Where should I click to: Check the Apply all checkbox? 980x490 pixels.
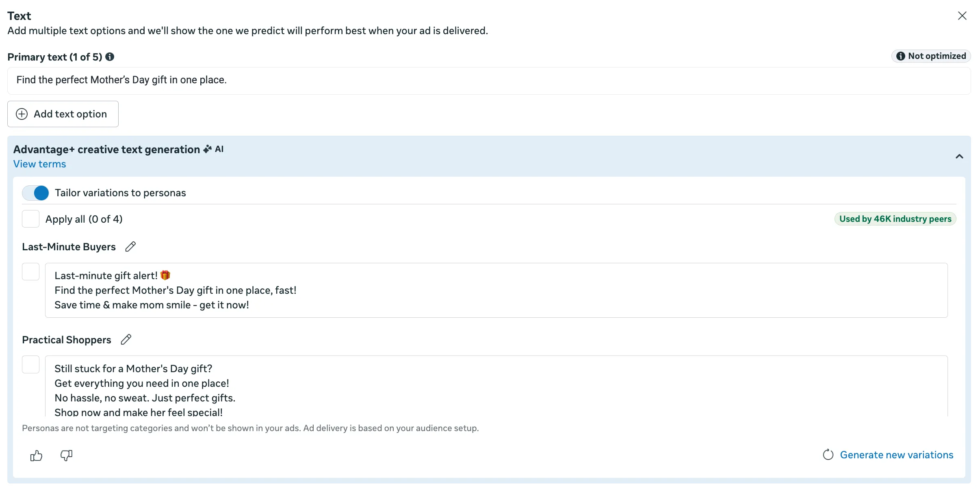30,219
